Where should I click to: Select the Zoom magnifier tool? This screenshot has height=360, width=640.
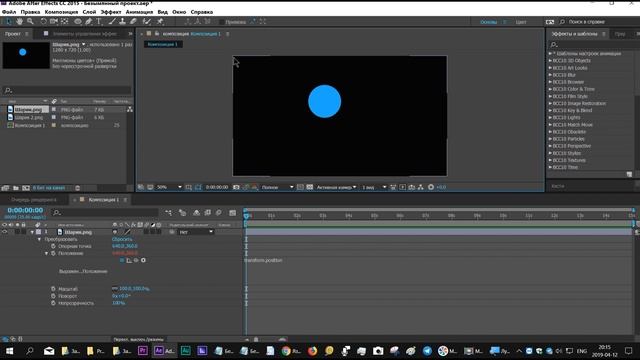point(30,21)
